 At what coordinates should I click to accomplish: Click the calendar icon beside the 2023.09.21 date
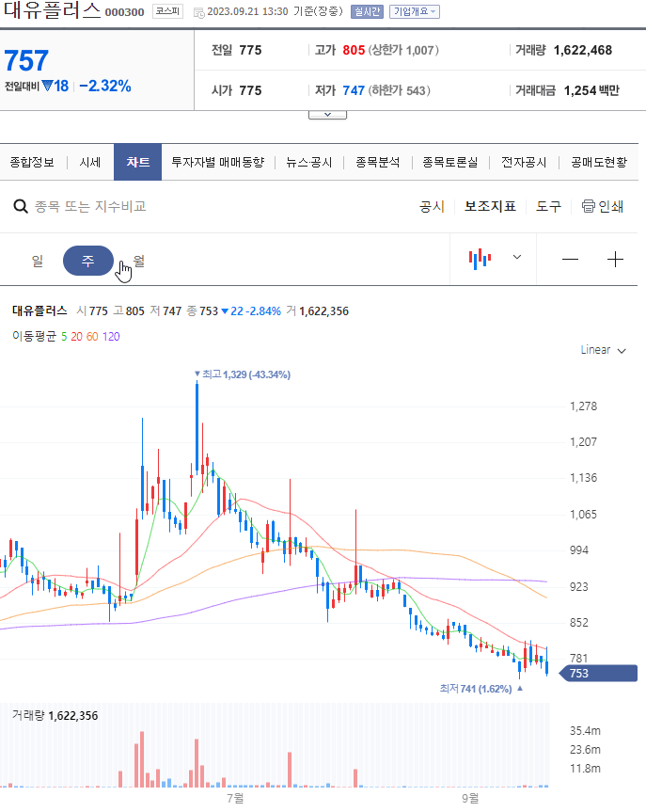[198, 14]
